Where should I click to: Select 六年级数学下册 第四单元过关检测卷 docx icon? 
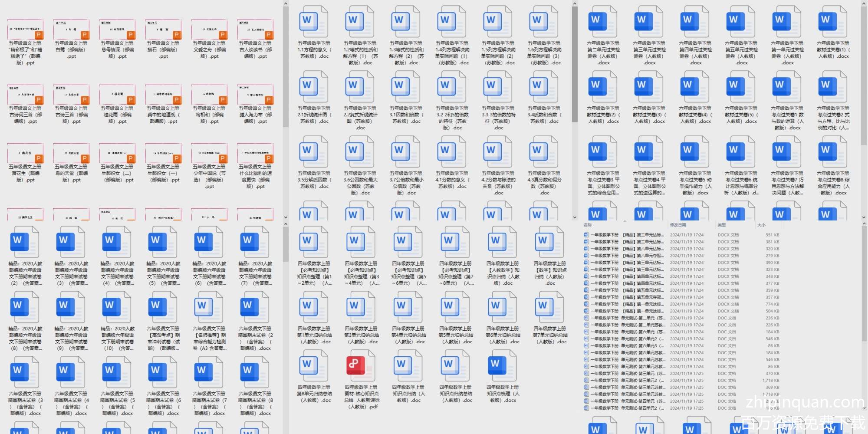(695, 22)
